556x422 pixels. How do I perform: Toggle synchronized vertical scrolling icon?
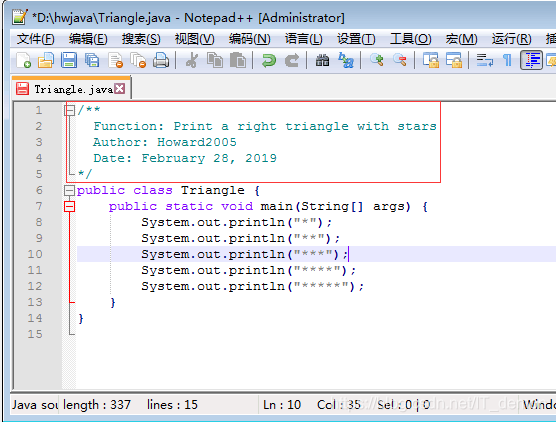[x=431, y=60]
